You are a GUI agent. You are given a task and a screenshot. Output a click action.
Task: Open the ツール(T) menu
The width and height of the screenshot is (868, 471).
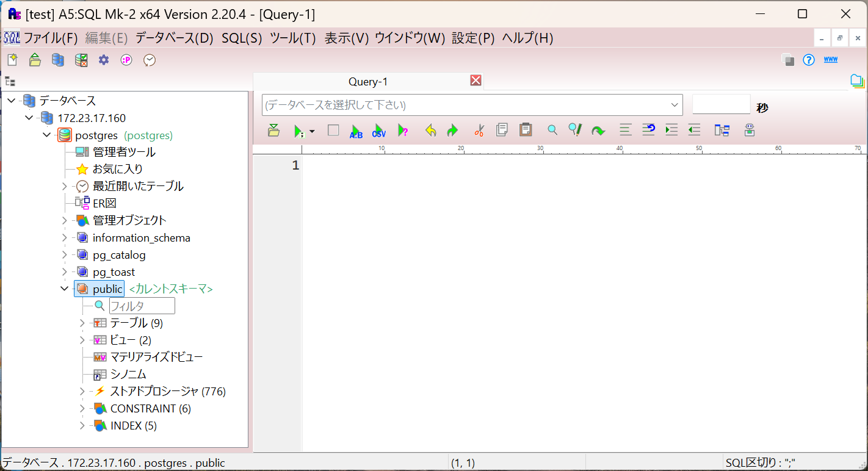pos(292,38)
